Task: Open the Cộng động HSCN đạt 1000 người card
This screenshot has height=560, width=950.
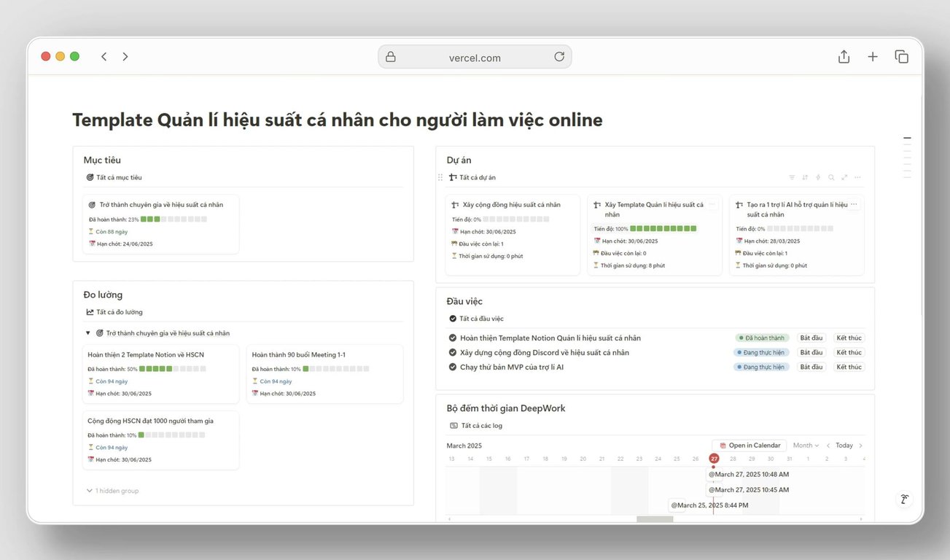Action: pos(160,440)
